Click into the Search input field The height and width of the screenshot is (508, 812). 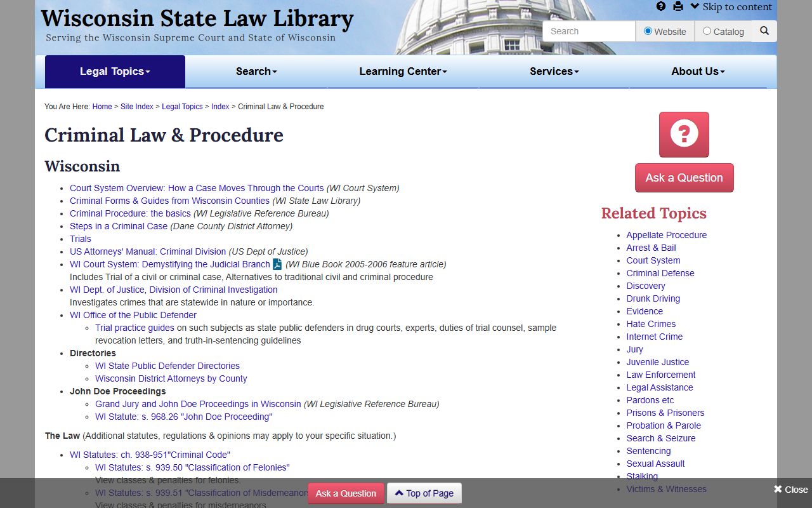pos(589,31)
